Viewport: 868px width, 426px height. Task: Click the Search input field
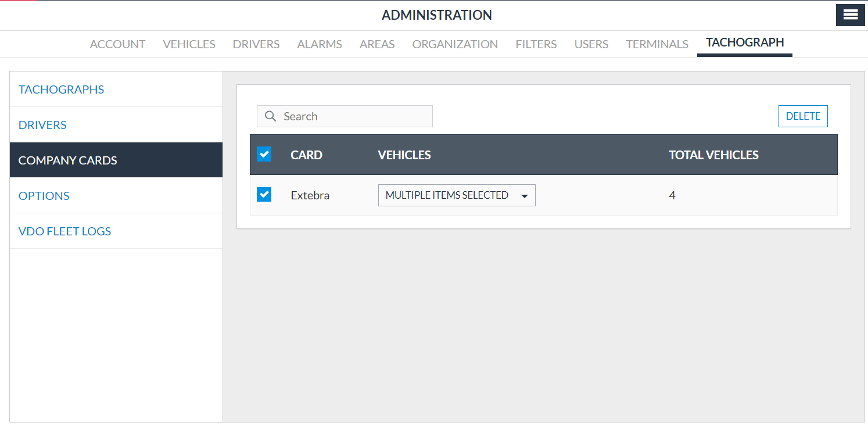point(345,116)
